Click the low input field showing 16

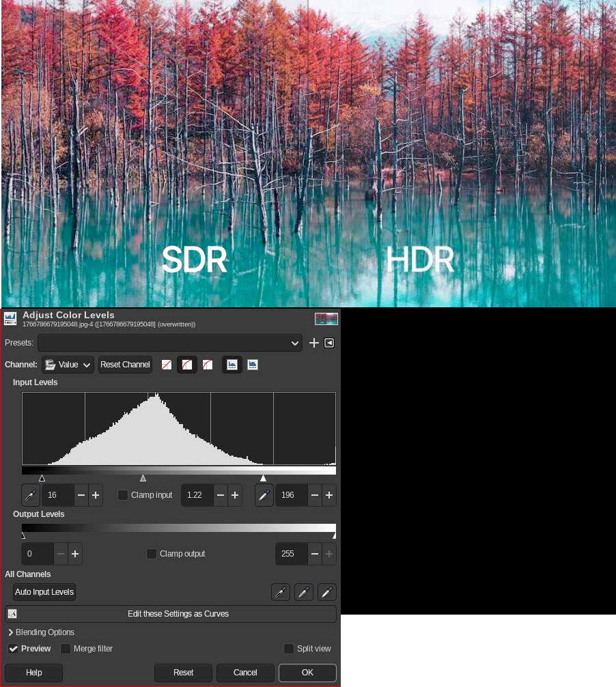coord(58,495)
